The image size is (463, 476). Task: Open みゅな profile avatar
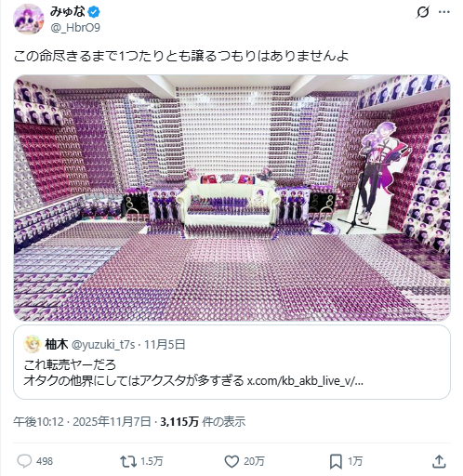[x=29, y=20]
